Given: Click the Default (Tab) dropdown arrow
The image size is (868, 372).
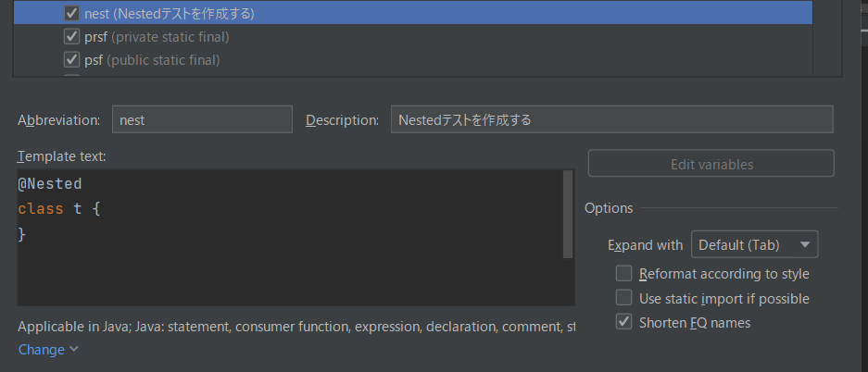Looking at the screenshot, I should tap(805, 244).
